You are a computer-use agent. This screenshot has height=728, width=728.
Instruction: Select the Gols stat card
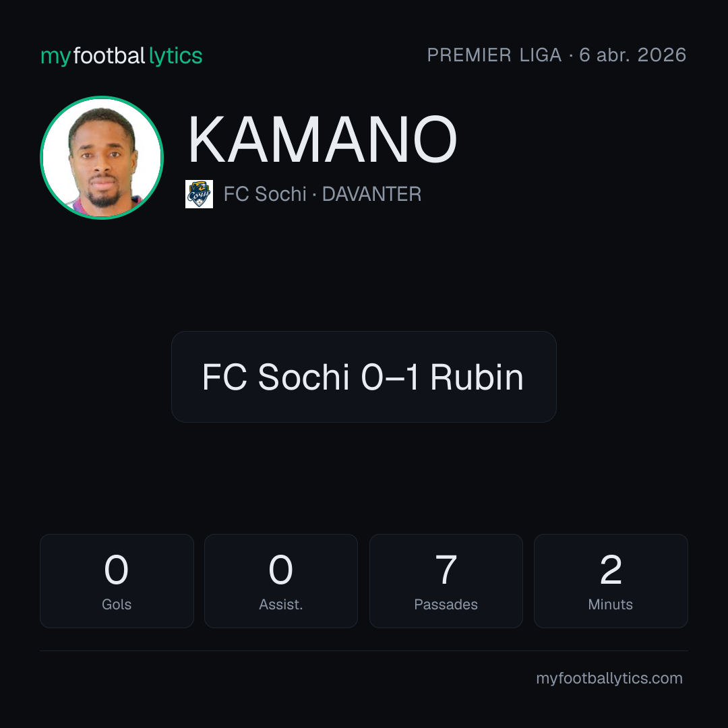[117, 581]
